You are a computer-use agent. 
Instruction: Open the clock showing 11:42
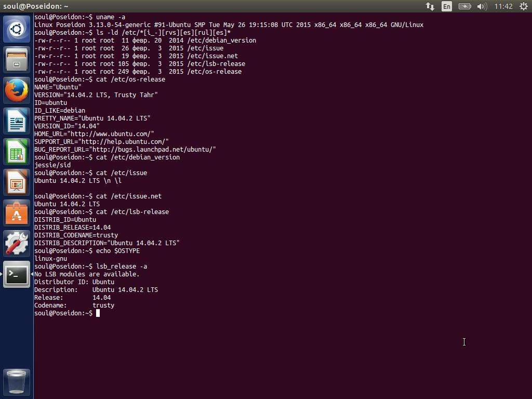pos(503,6)
